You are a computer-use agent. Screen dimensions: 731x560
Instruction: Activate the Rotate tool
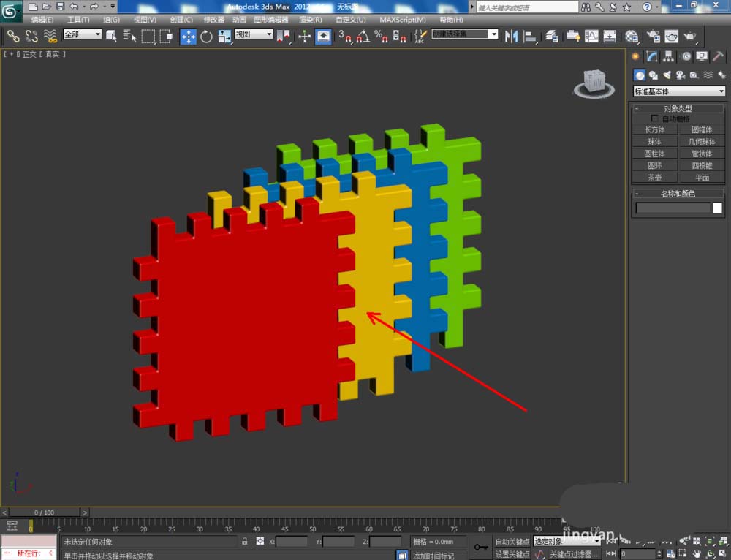click(206, 36)
